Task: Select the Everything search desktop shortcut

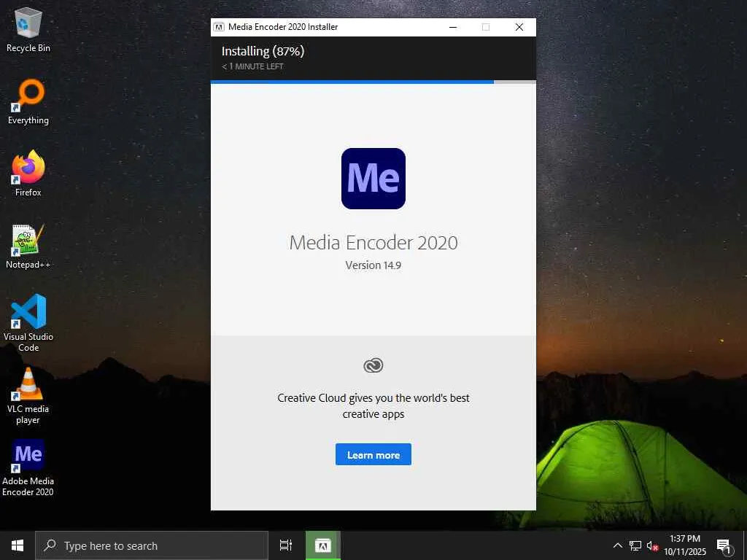Action: point(28,102)
